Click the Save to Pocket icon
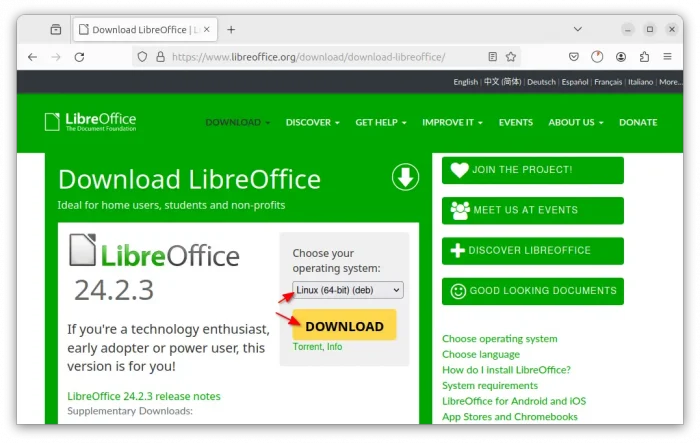 pos(574,57)
